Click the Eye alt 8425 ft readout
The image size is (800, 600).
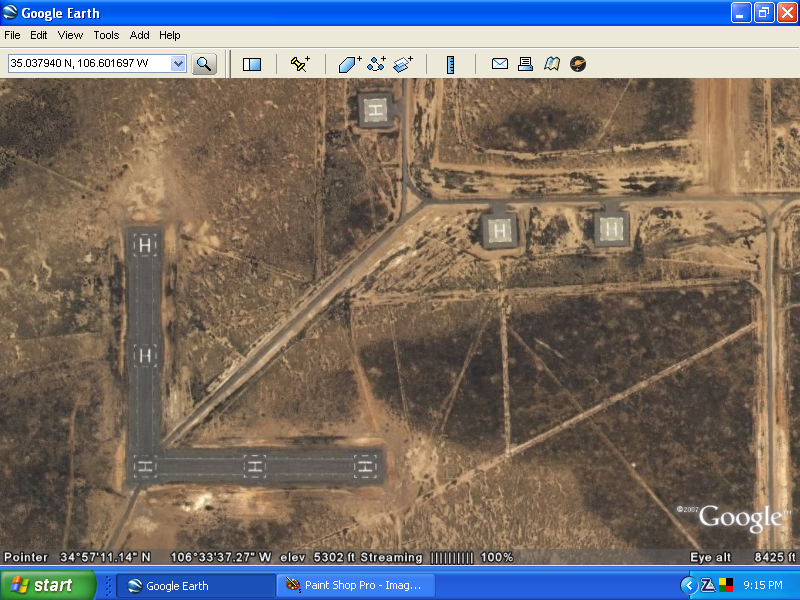(x=742, y=557)
